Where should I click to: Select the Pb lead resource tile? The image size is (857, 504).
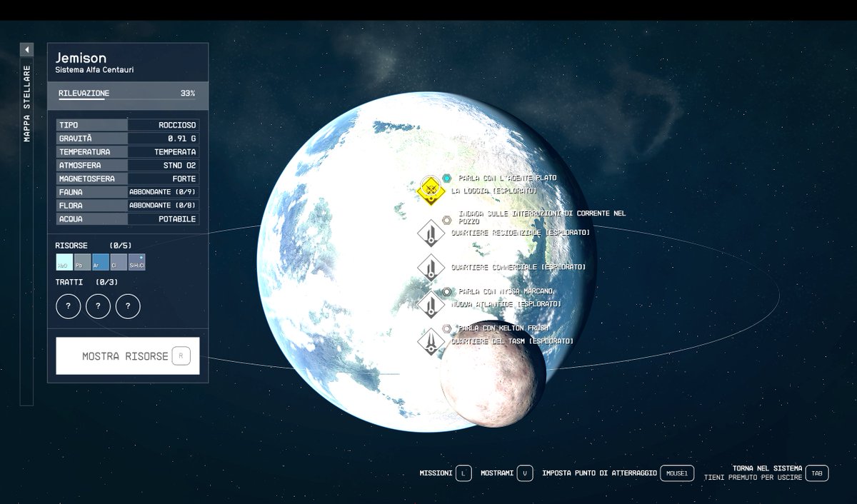click(x=82, y=262)
